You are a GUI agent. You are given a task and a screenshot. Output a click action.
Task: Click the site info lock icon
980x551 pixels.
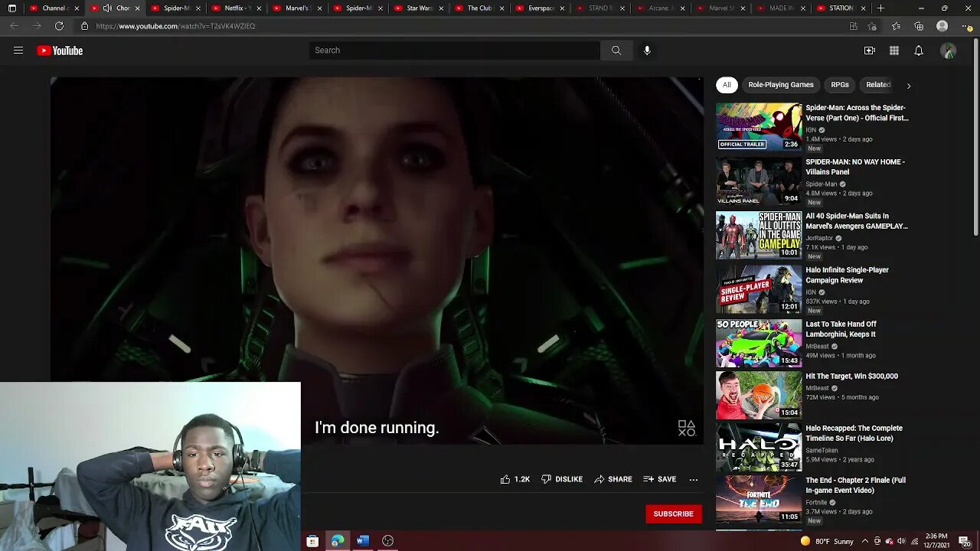pos(85,26)
